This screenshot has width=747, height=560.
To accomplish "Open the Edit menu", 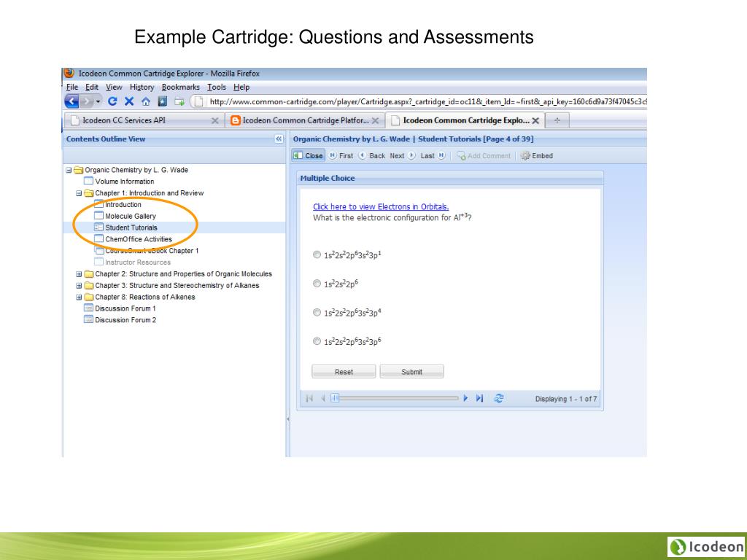I will coord(92,87).
